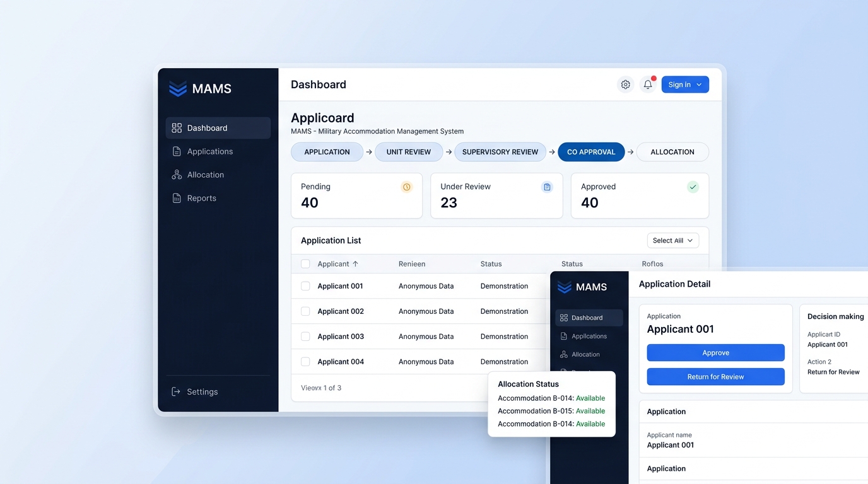
Task: Click the Decision making panel heading
Action: (836, 316)
